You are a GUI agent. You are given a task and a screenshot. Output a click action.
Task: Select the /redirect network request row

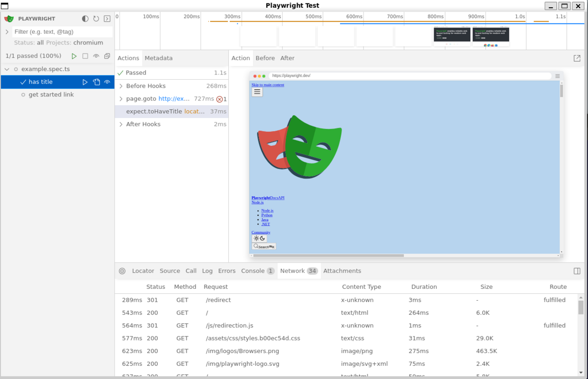coord(346,300)
